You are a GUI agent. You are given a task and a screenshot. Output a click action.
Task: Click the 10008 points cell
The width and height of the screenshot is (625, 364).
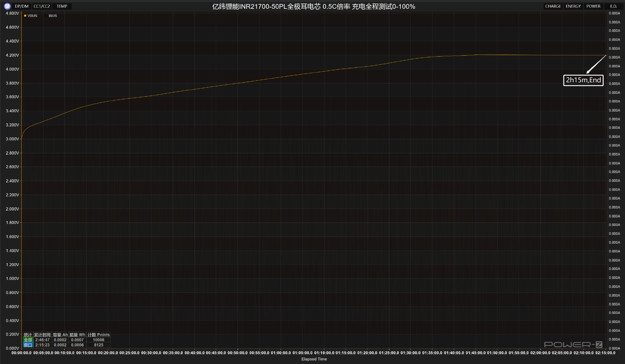pos(99,340)
